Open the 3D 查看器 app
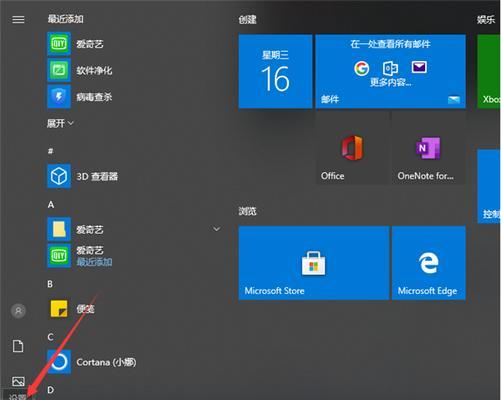 click(133, 176)
